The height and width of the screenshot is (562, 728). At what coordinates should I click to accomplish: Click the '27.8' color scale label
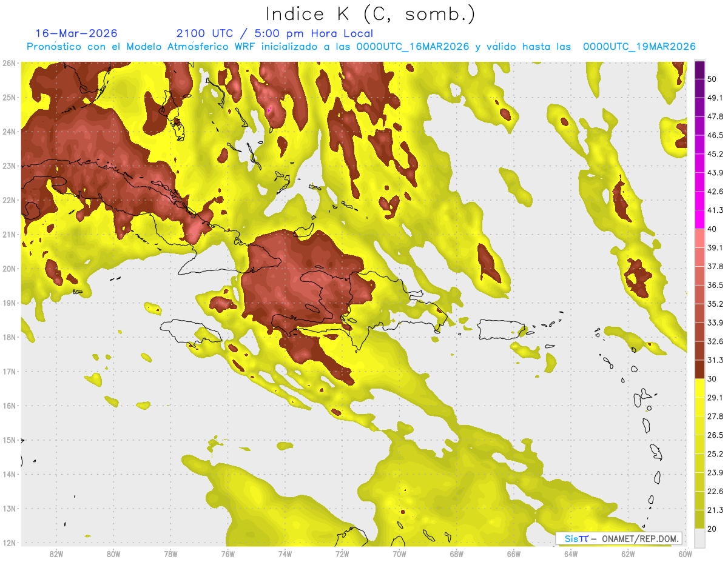715,416
